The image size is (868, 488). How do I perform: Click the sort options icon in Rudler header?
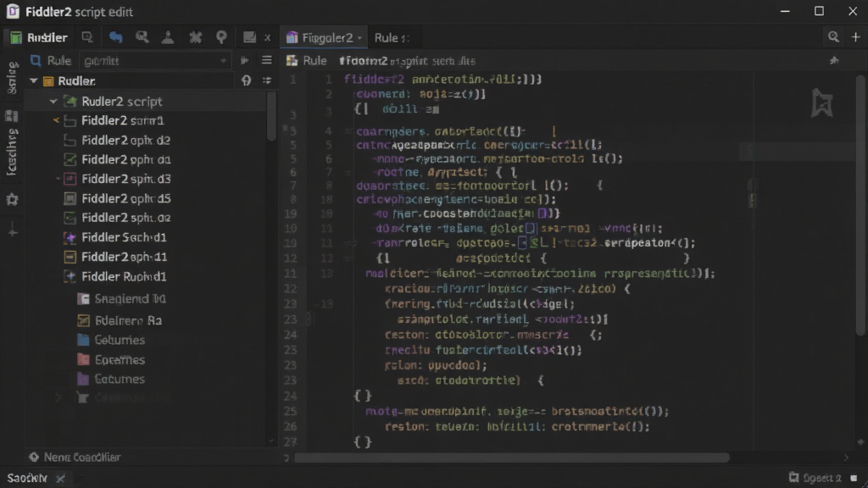pos(267,80)
